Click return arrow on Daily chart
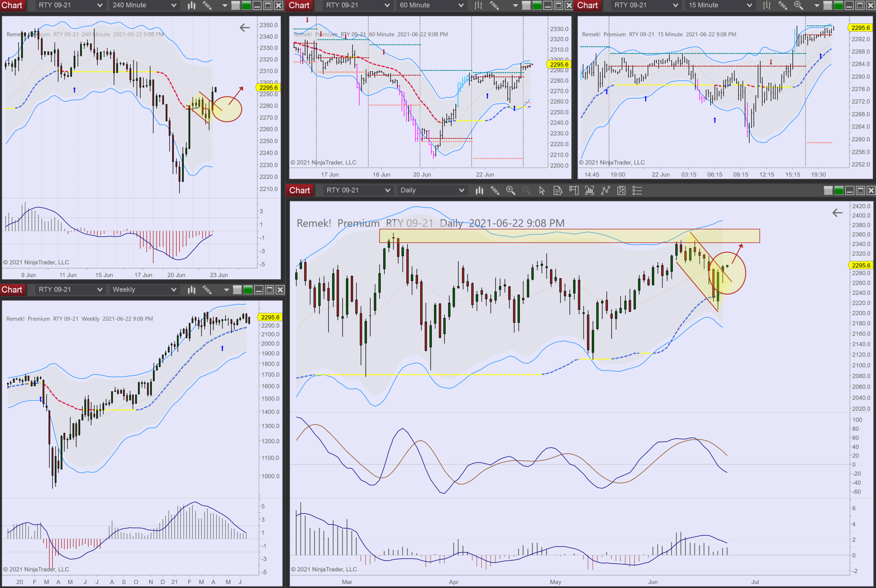Image resolution: width=876 pixels, height=588 pixels. (x=837, y=213)
